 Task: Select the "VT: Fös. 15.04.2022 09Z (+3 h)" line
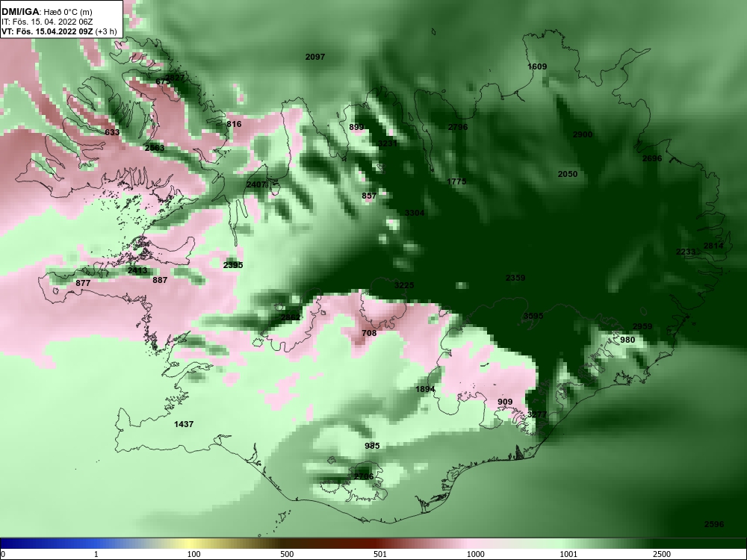(x=58, y=31)
